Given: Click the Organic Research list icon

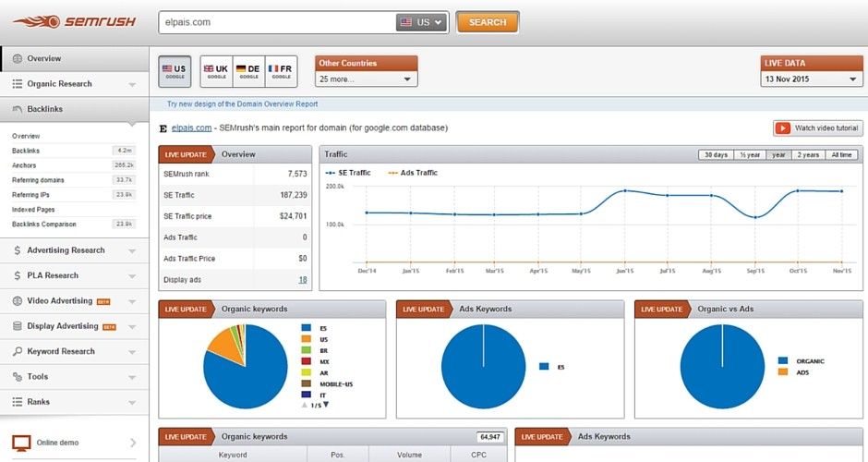Looking at the screenshot, I should tap(18, 84).
